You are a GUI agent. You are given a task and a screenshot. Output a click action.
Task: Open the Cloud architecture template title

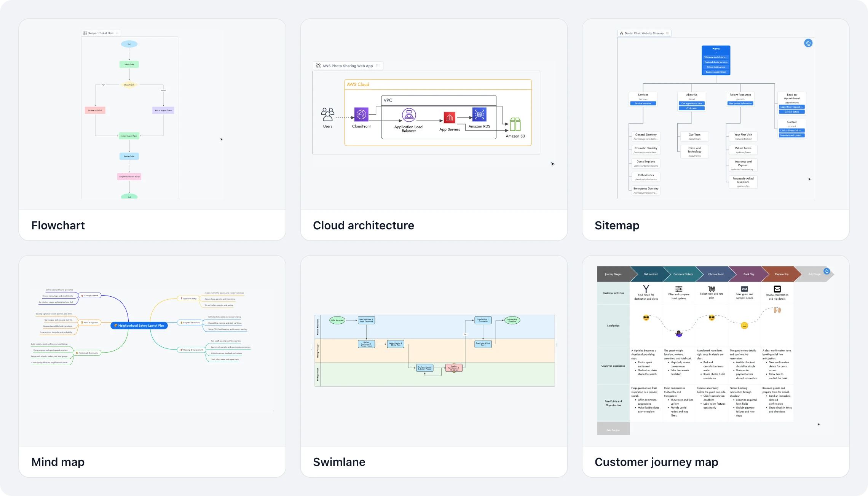pos(364,226)
